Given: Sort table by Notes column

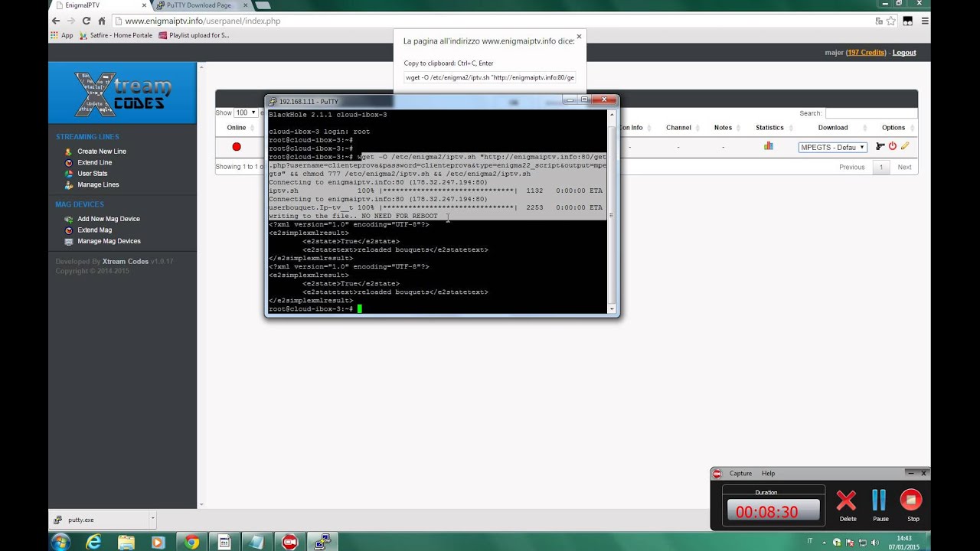Looking at the screenshot, I should coord(723,128).
